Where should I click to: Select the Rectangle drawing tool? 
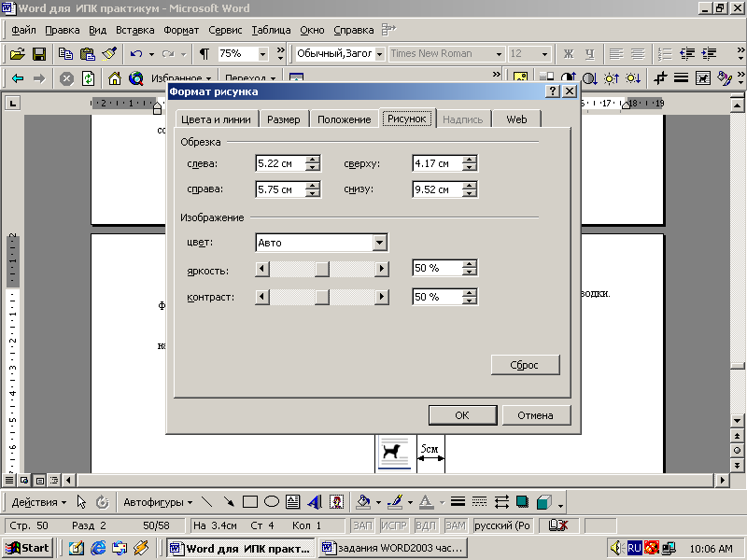[x=250, y=502]
